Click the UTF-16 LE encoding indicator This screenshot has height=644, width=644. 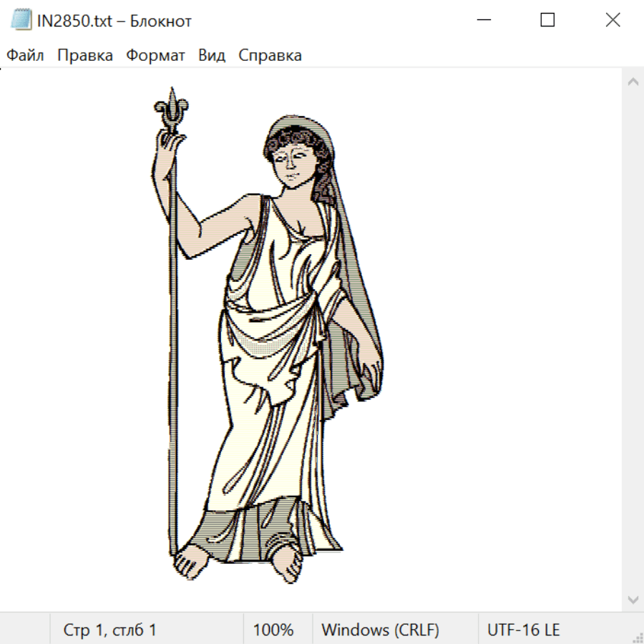(523, 630)
